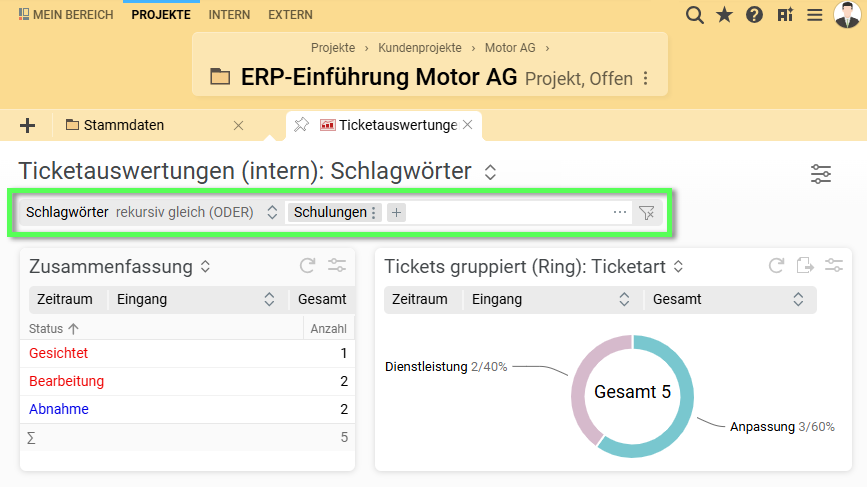Switch to the Stammdaten tab
This screenshot has height=487, width=867.
point(124,125)
